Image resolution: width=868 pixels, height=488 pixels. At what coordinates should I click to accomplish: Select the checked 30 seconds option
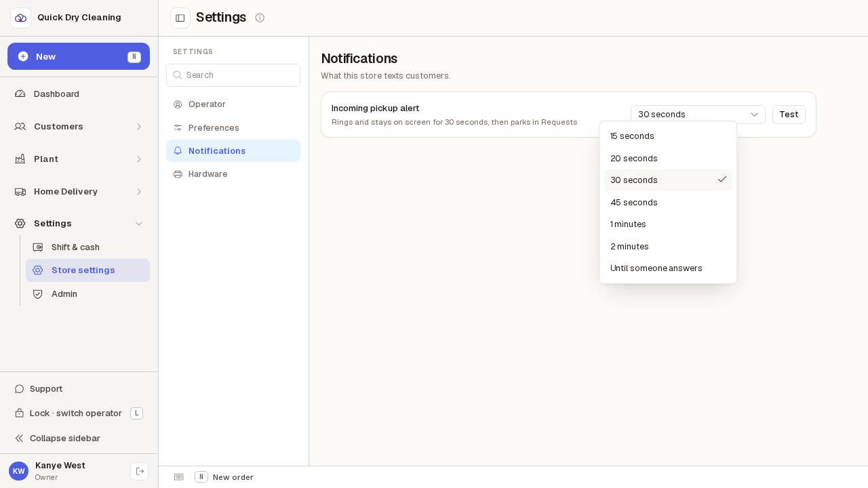[x=668, y=180]
